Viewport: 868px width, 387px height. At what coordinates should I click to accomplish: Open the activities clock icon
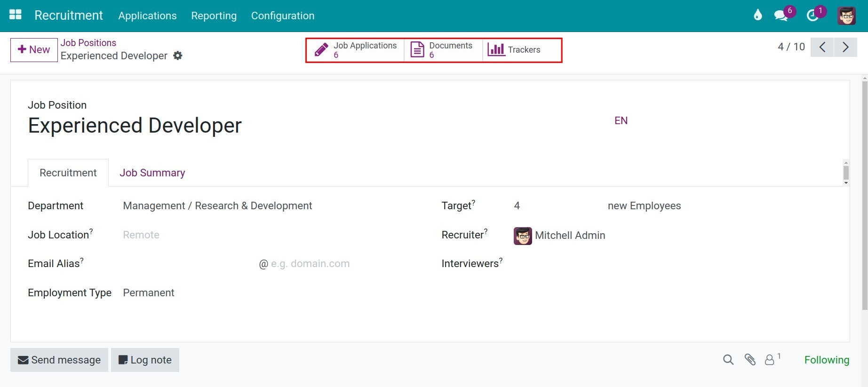click(x=812, y=16)
